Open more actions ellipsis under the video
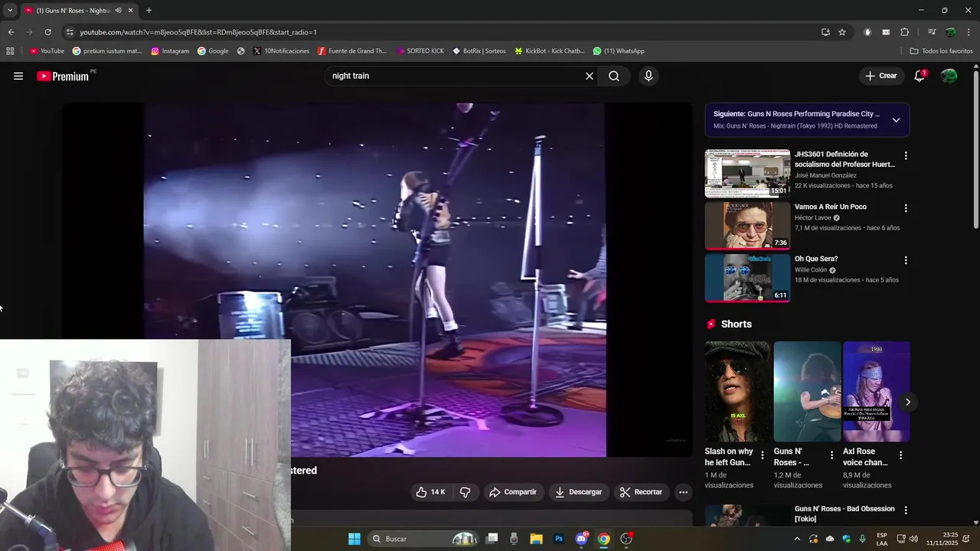This screenshot has height=551, width=980. (x=684, y=492)
